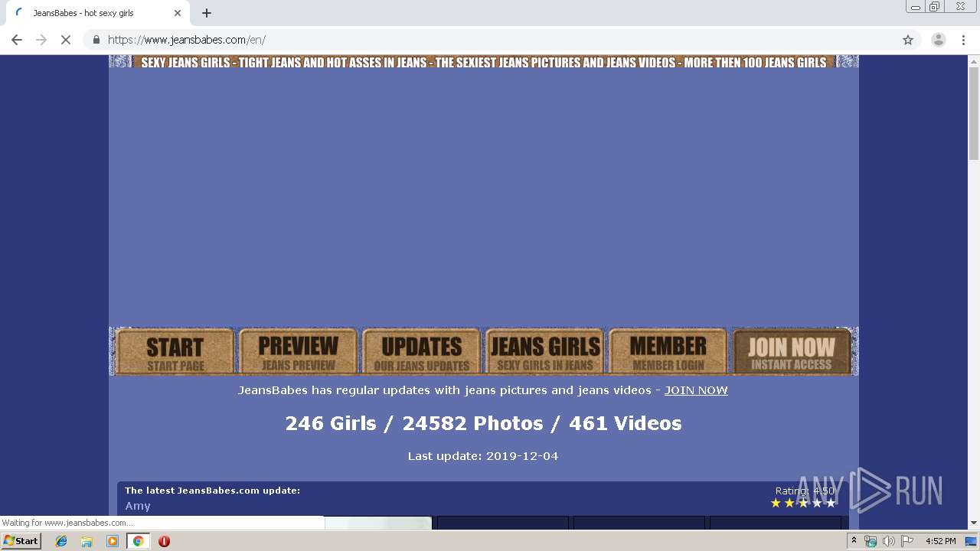Screen dimensions: 980x551
Task: Stop loading the page
Action: point(66,40)
